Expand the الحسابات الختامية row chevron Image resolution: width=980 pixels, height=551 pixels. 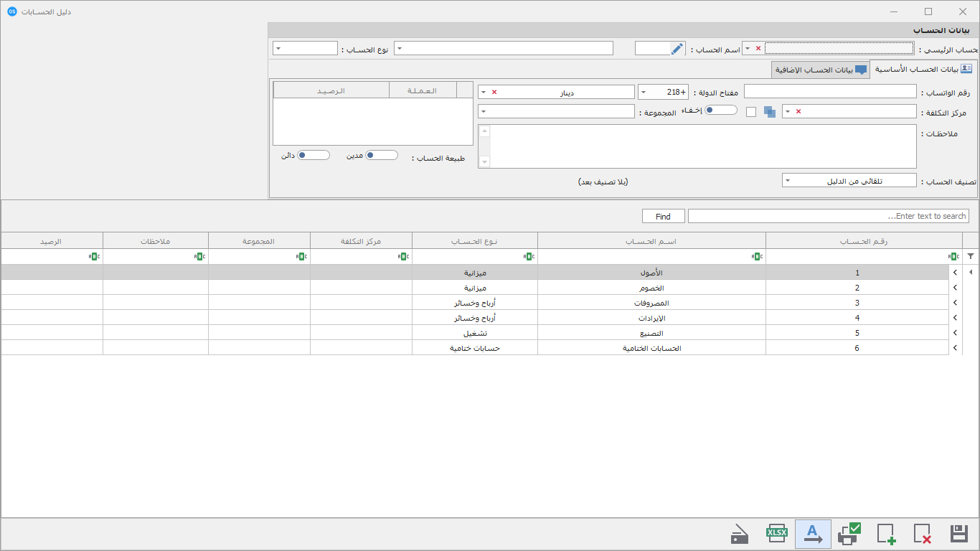tap(955, 348)
